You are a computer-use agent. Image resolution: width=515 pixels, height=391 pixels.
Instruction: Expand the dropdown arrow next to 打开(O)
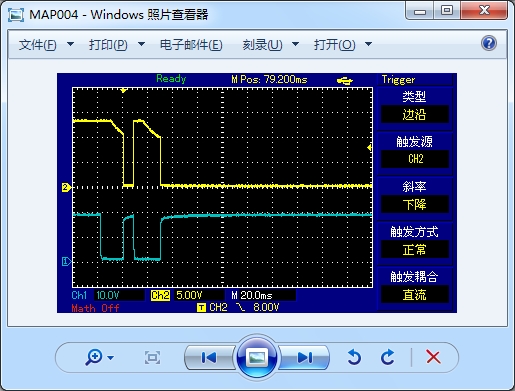point(368,44)
